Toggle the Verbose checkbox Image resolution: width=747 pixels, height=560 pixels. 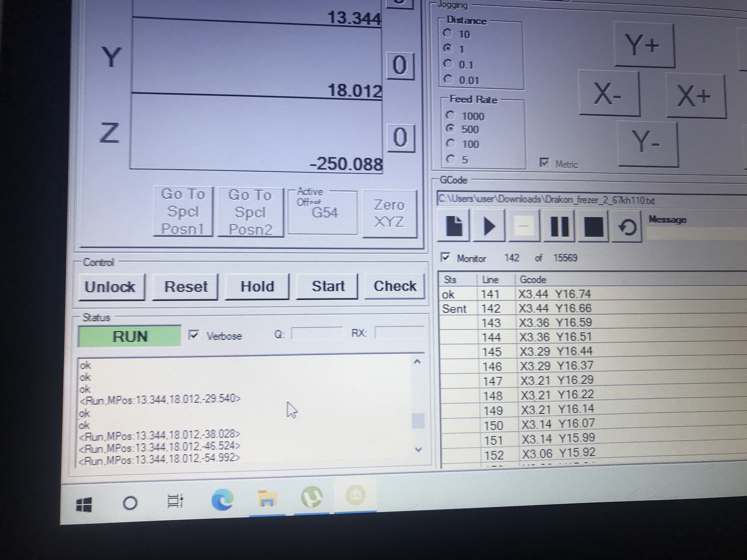pos(193,335)
